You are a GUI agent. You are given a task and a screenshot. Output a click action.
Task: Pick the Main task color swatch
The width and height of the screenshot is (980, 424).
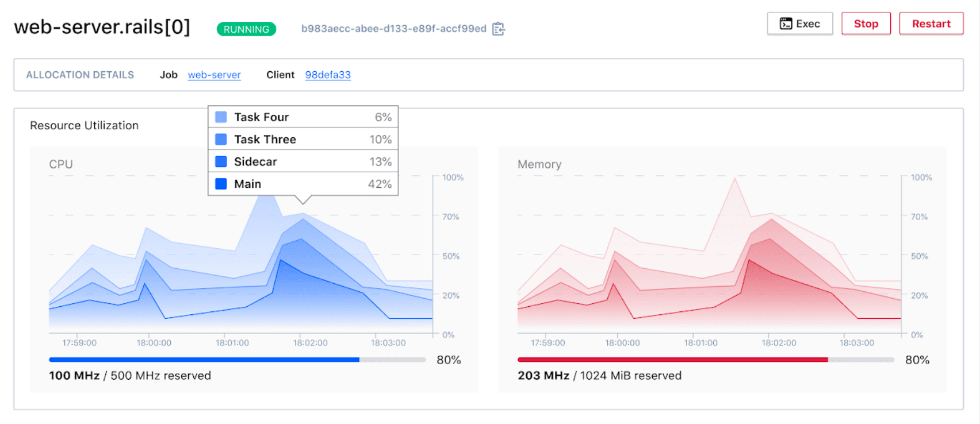click(x=221, y=184)
